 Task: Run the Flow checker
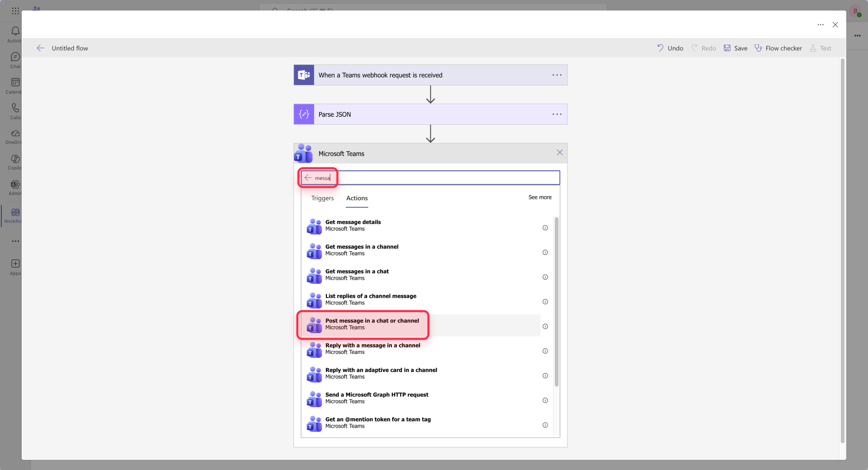[778, 48]
